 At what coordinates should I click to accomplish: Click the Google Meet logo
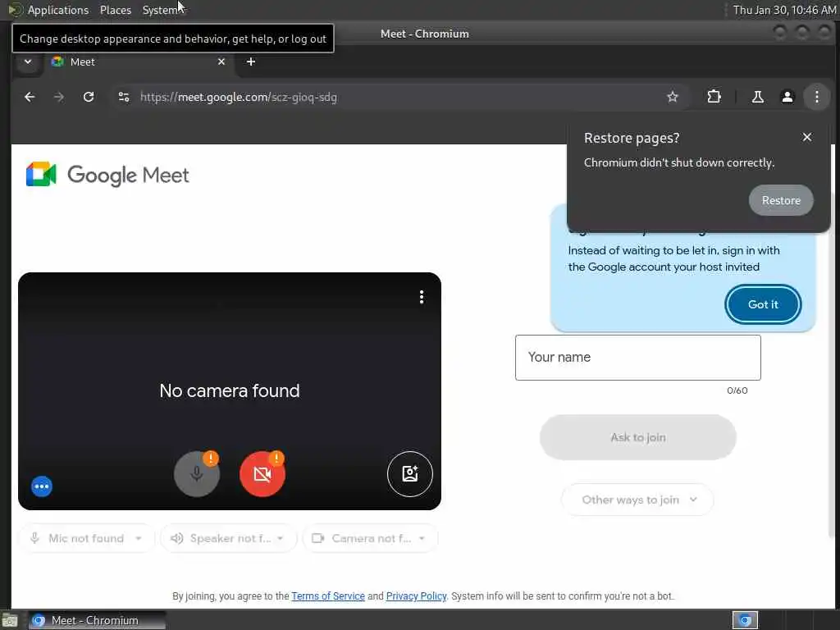(107, 175)
